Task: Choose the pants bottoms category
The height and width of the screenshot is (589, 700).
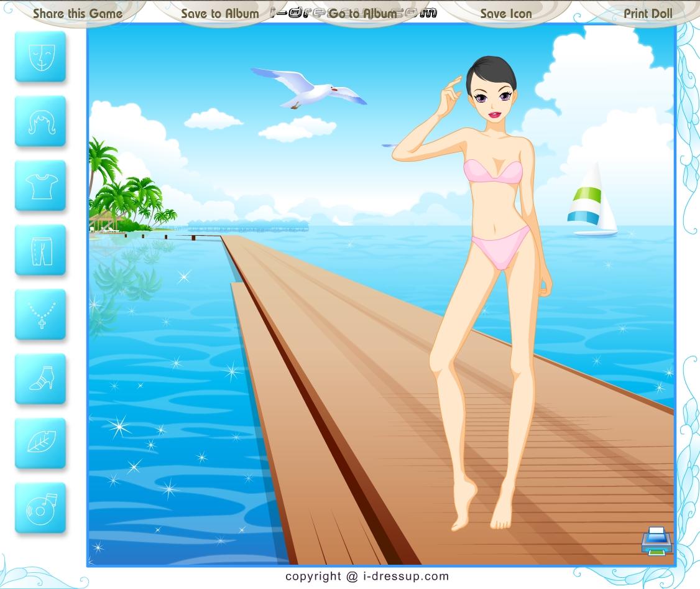Action: [x=40, y=250]
